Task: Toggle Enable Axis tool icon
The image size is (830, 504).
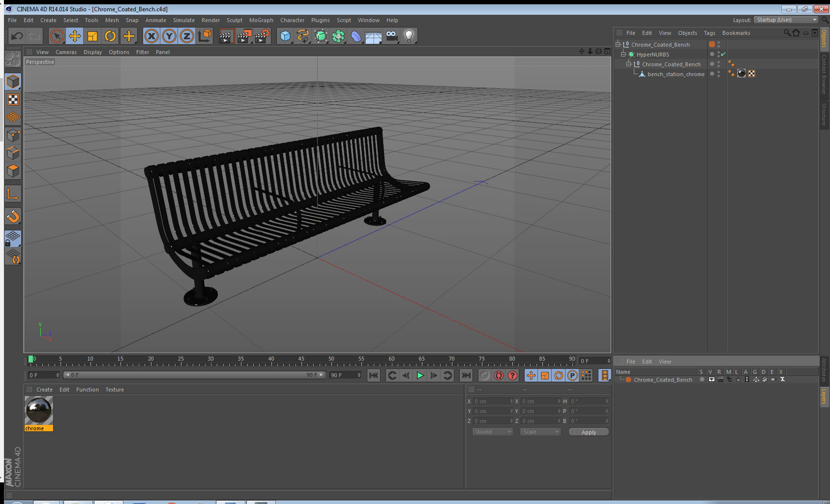Action: [13, 194]
